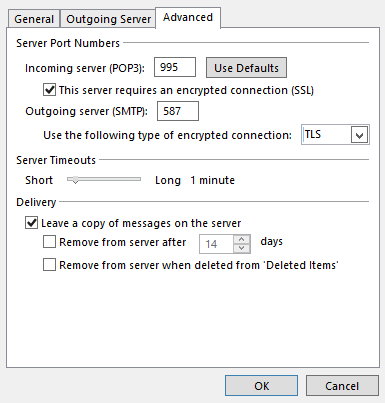Open the encrypted connection type dropdown arrow

(x=359, y=135)
